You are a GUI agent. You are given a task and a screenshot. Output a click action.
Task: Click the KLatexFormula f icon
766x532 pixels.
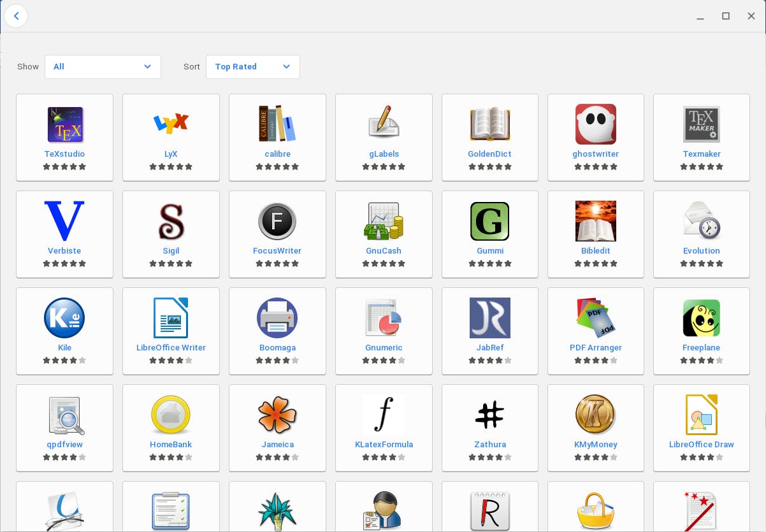(x=384, y=415)
